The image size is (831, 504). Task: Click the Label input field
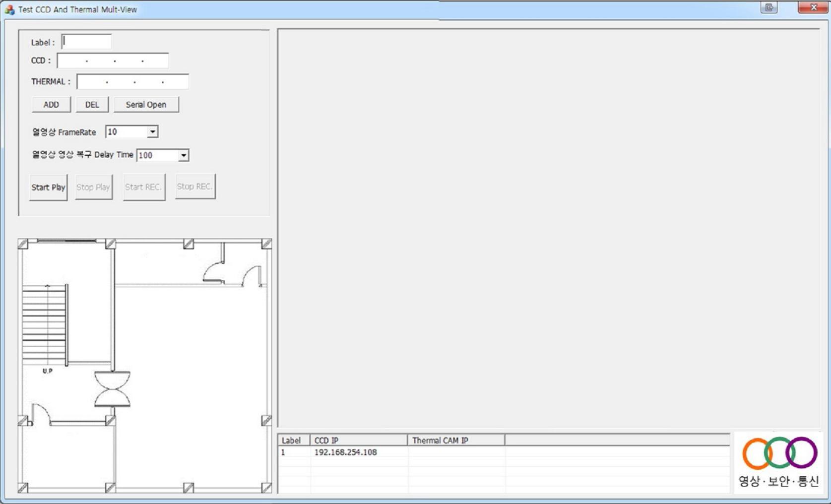point(86,42)
